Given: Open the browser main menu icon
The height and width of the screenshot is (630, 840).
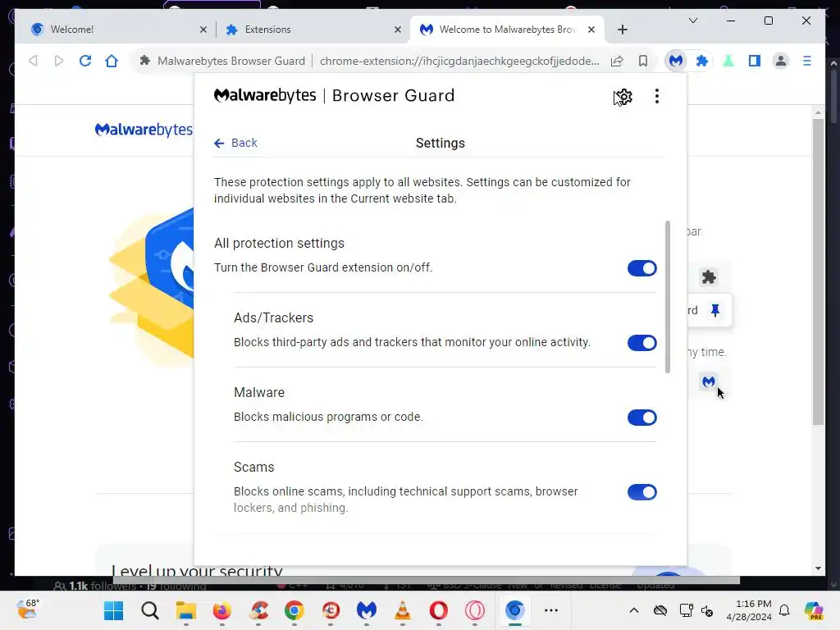Looking at the screenshot, I should 807,61.
